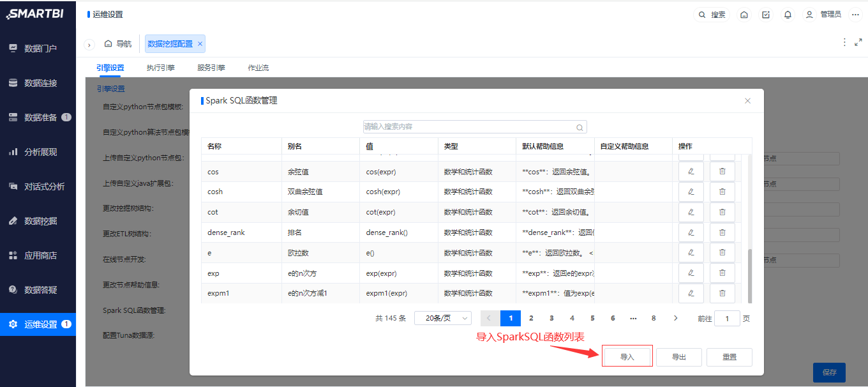Open the 20条/页 page size dropdown

(442, 318)
